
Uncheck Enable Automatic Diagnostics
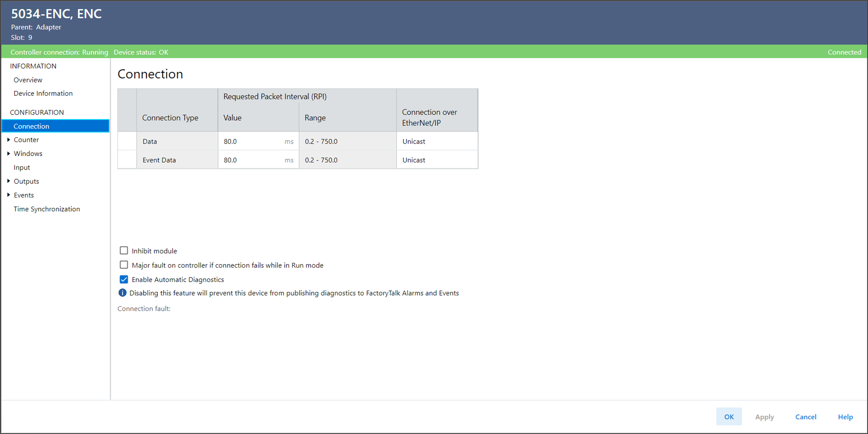click(124, 279)
